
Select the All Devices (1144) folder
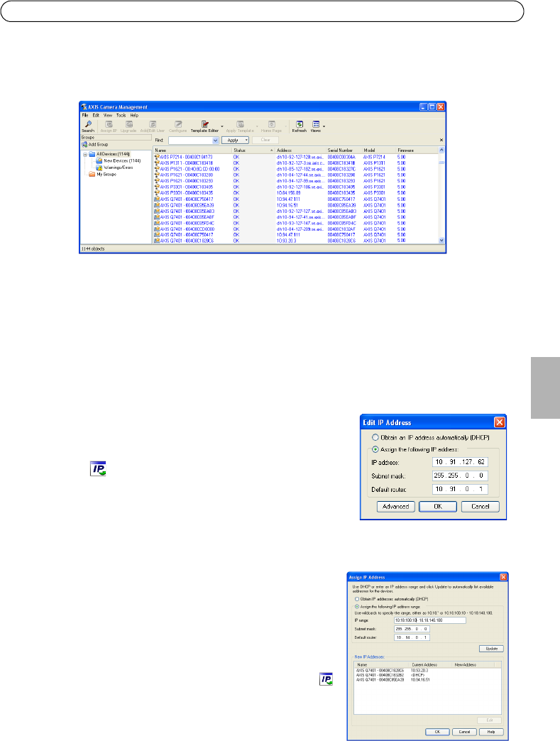coord(109,154)
